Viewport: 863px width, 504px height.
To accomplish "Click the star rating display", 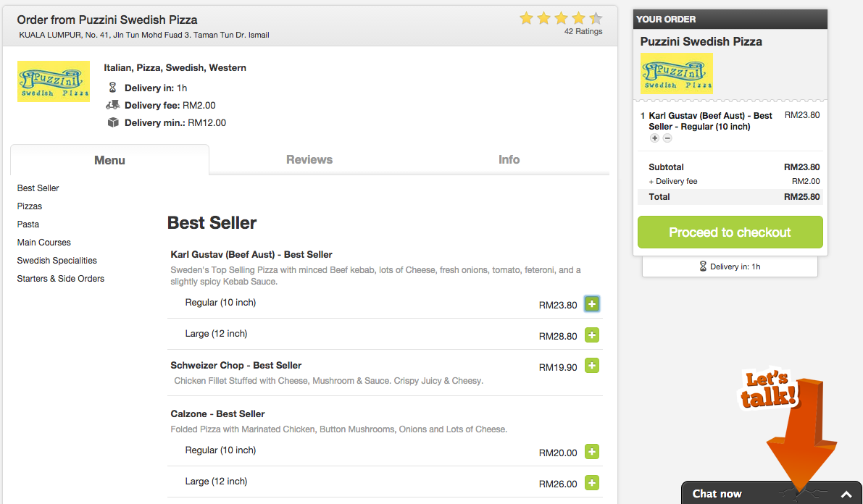I will click(x=561, y=18).
